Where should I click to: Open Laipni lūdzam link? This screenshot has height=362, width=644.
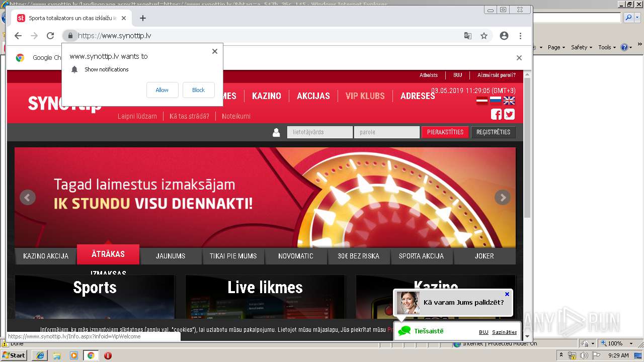137,116
